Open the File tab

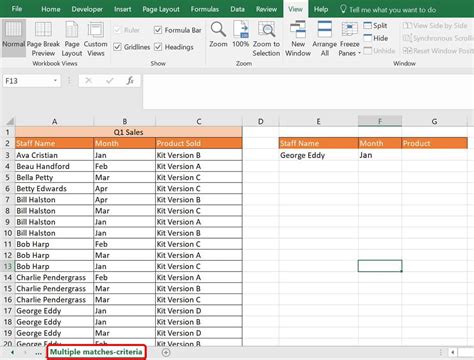point(17,9)
